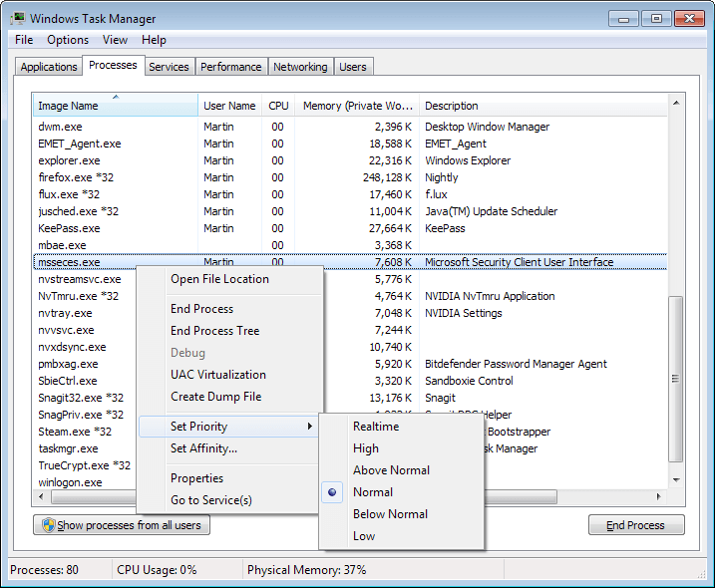Click the End Process button at bottom right

[x=636, y=525]
